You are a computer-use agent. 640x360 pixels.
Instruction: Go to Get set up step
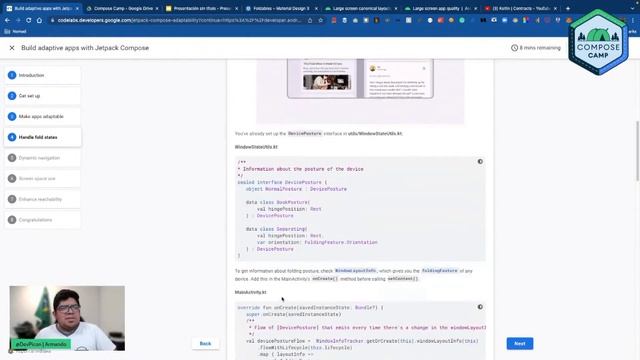[x=43, y=96]
